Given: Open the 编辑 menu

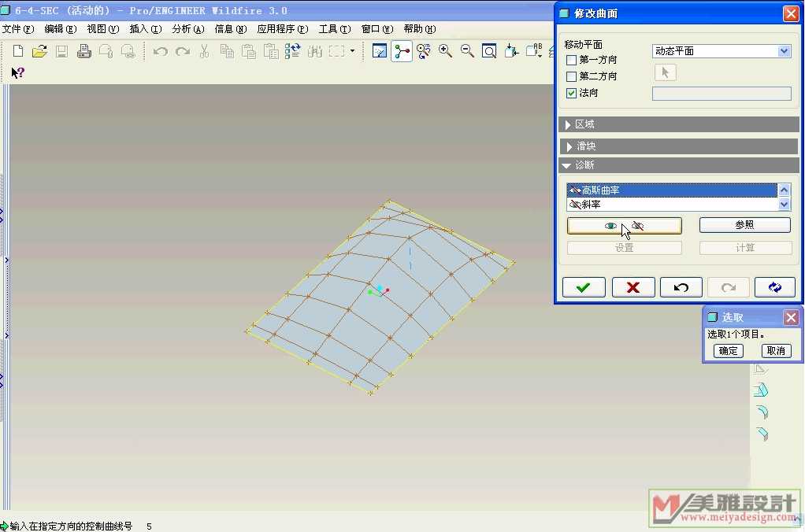Looking at the screenshot, I should click(x=61, y=29).
